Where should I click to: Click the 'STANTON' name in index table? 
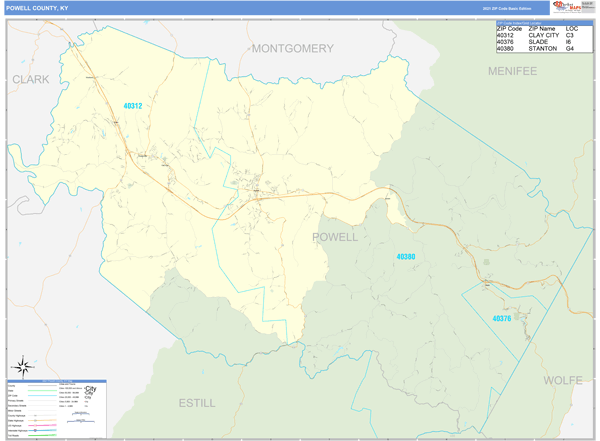[x=543, y=49]
